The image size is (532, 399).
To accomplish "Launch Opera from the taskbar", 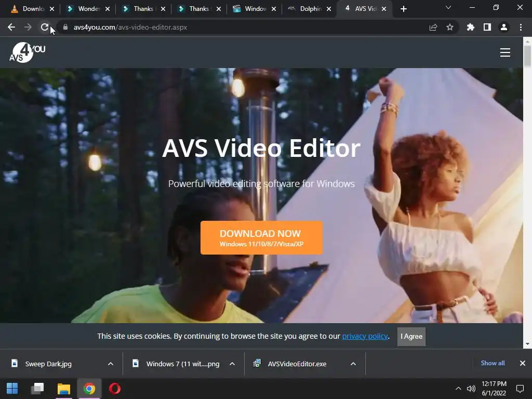I will pos(115,389).
